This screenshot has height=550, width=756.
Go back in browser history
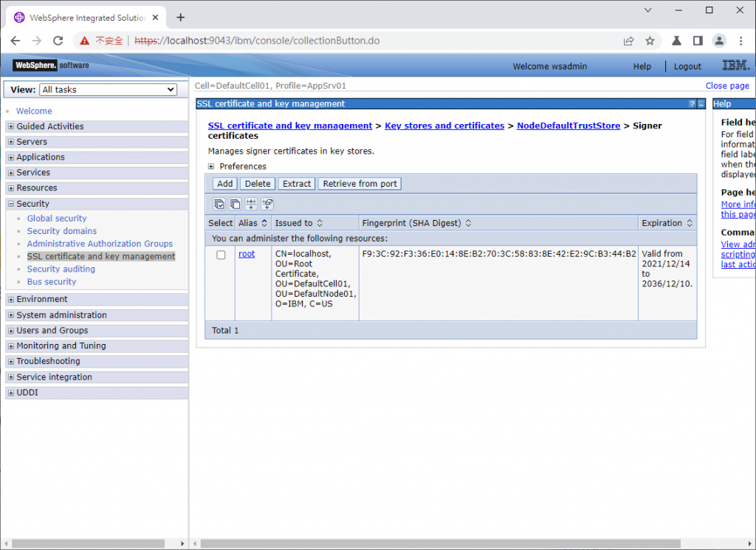coord(16,41)
